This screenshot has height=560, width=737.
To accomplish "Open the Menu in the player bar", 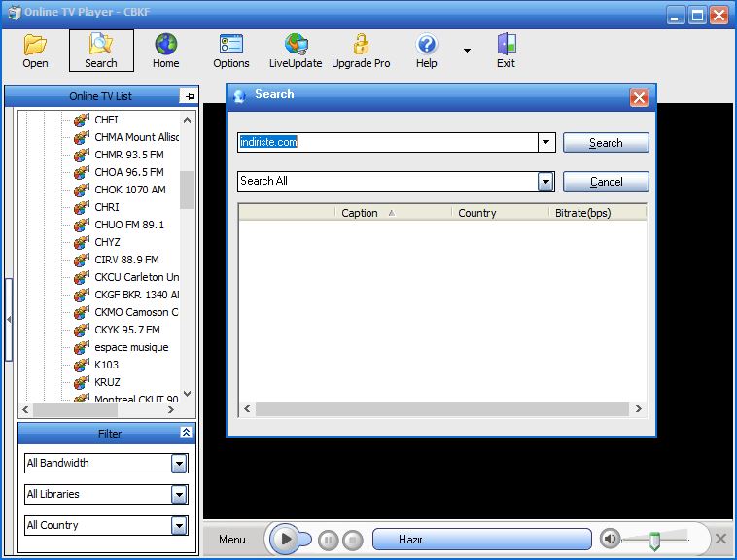I will tap(232, 540).
